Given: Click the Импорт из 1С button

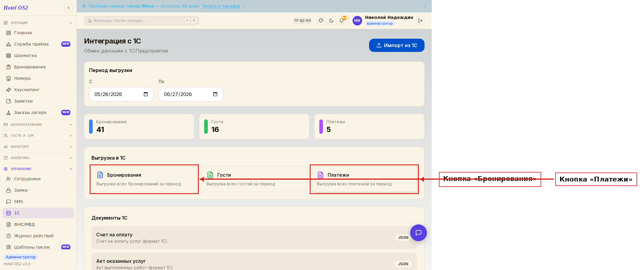Looking at the screenshot, I should pos(397,45).
